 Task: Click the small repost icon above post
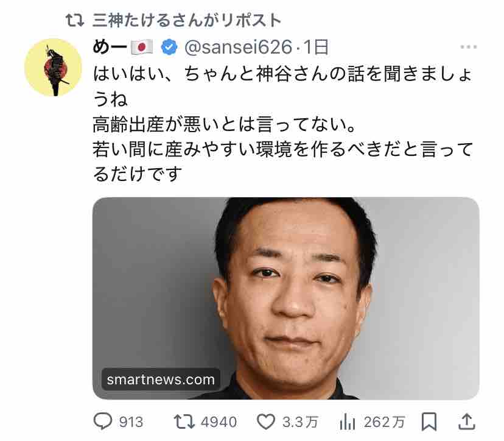coord(75,20)
